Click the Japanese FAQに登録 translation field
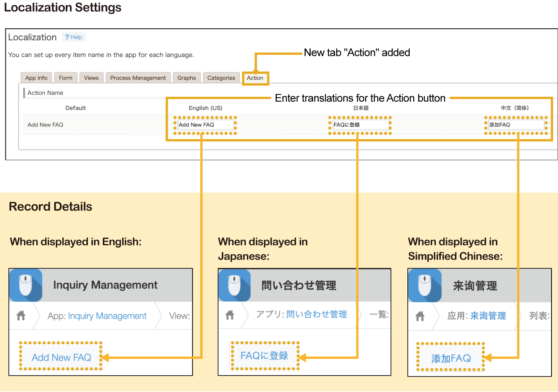The image size is (558, 392). (360, 125)
